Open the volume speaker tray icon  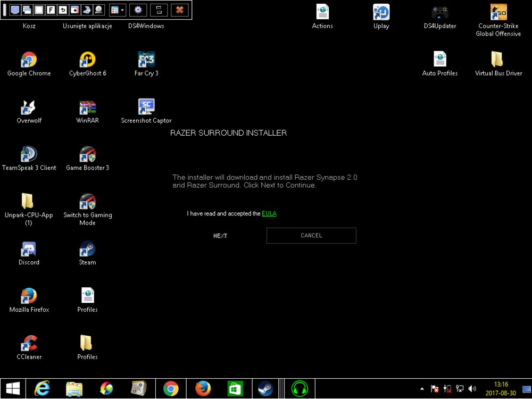[472, 389]
